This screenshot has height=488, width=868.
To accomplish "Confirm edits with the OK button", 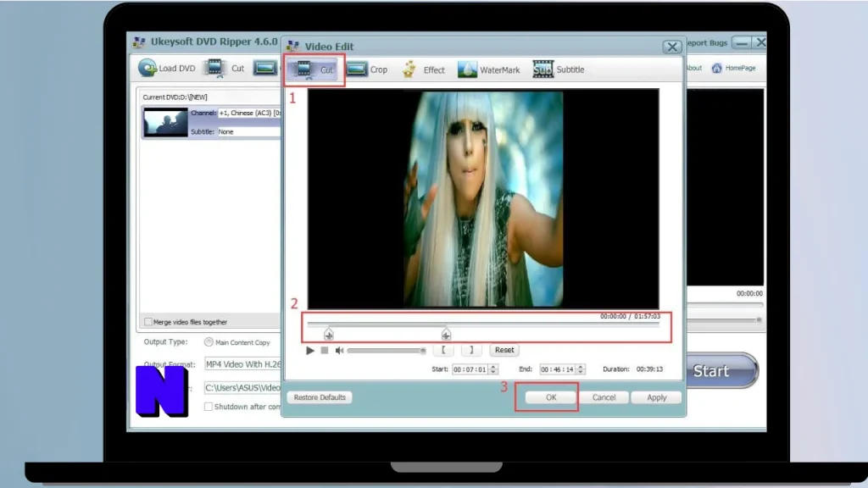I will 551,397.
